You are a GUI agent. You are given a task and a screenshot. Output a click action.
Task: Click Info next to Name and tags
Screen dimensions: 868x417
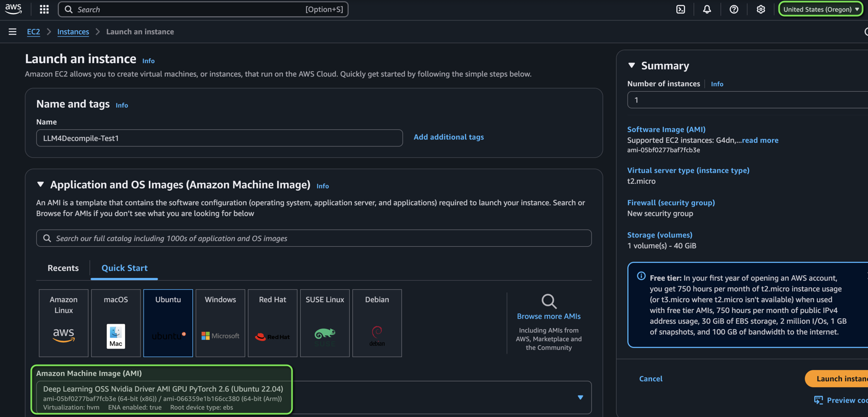click(122, 105)
